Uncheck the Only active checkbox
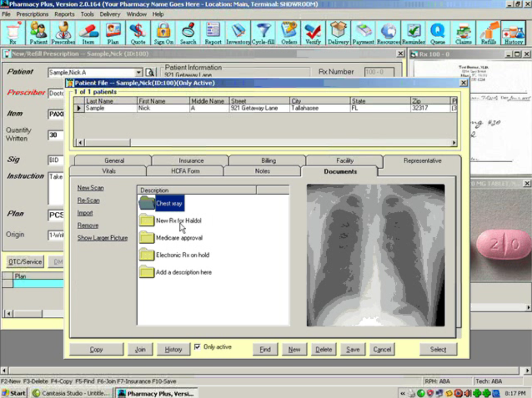This screenshot has height=398, width=532. pyautogui.click(x=198, y=346)
